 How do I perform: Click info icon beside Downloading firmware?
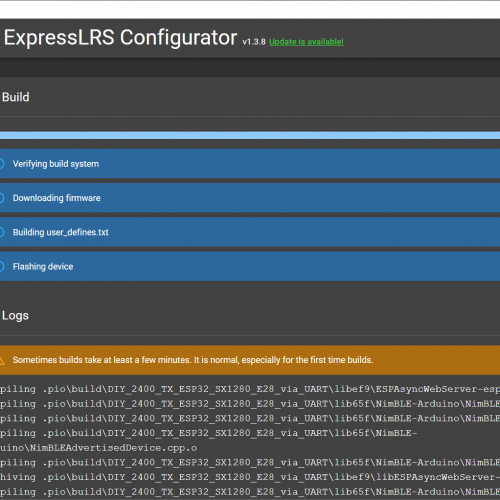1,198
